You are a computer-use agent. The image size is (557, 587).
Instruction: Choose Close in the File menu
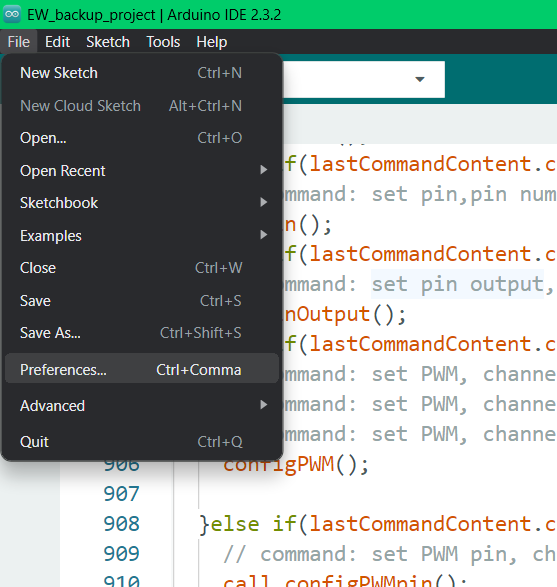[141, 268]
